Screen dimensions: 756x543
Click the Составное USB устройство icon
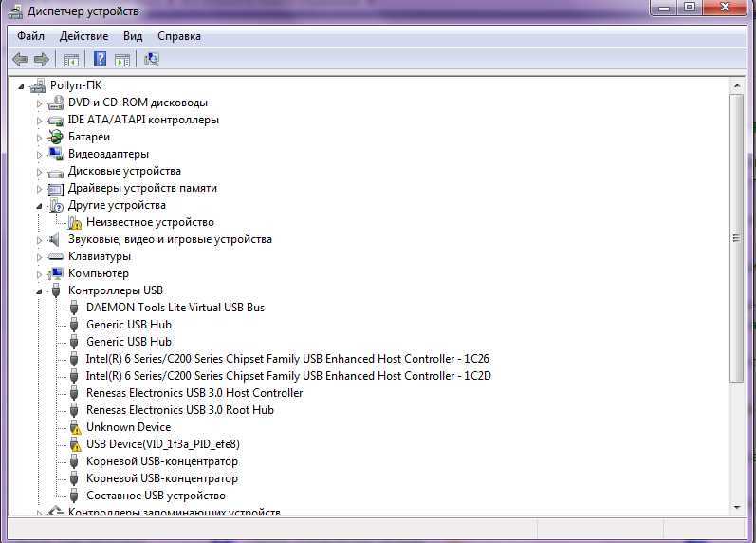coord(74,496)
